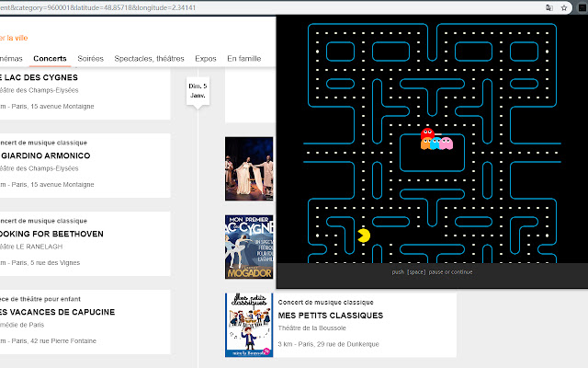Select the En famille tab

[244, 59]
